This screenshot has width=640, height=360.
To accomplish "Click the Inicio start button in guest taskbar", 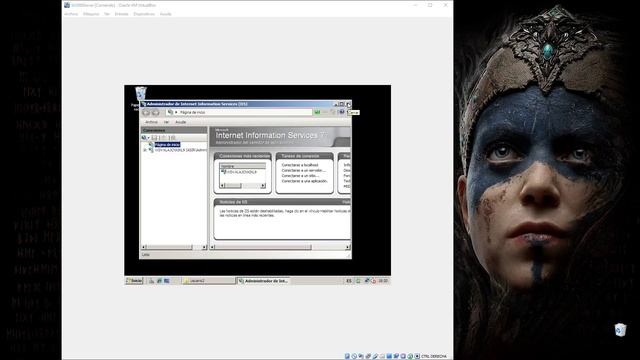I will (134, 281).
